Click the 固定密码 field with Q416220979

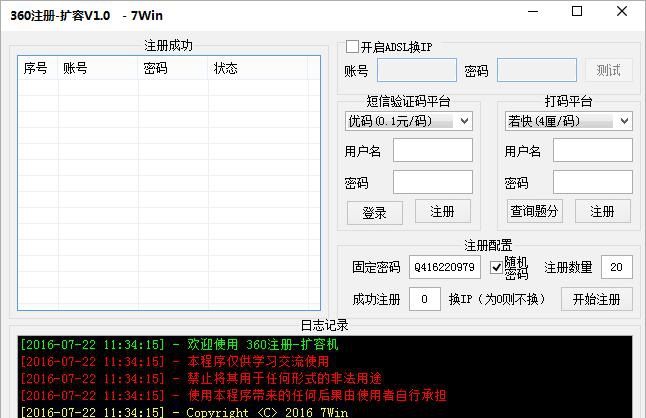tap(445, 267)
